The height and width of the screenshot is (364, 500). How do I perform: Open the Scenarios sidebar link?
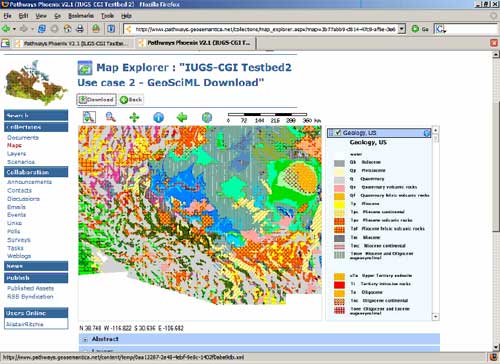(21, 162)
